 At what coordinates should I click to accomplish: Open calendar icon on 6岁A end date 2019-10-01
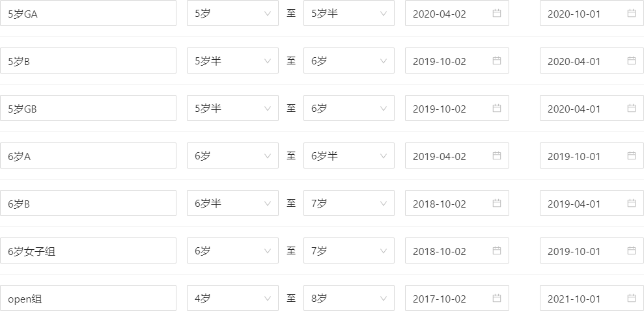point(632,155)
